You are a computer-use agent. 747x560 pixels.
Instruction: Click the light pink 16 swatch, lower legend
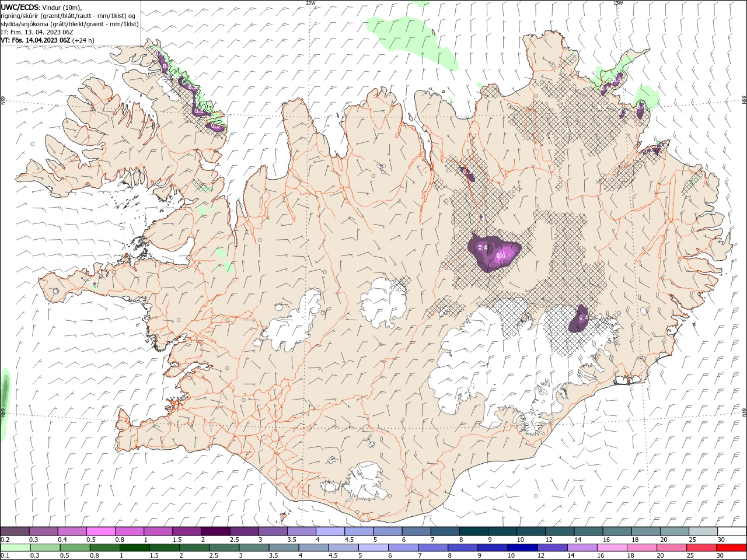pyautogui.click(x=613, y=548)
